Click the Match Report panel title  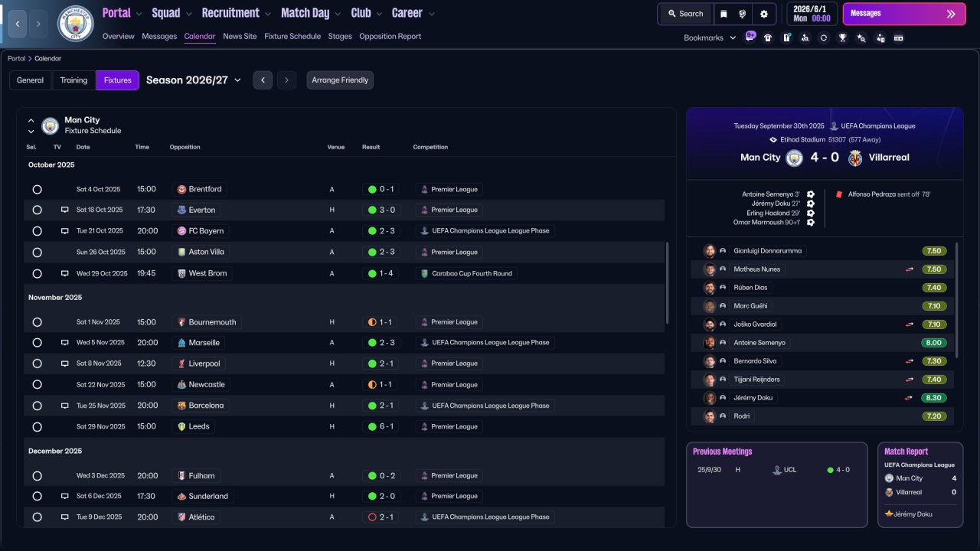tap(906, 452)
